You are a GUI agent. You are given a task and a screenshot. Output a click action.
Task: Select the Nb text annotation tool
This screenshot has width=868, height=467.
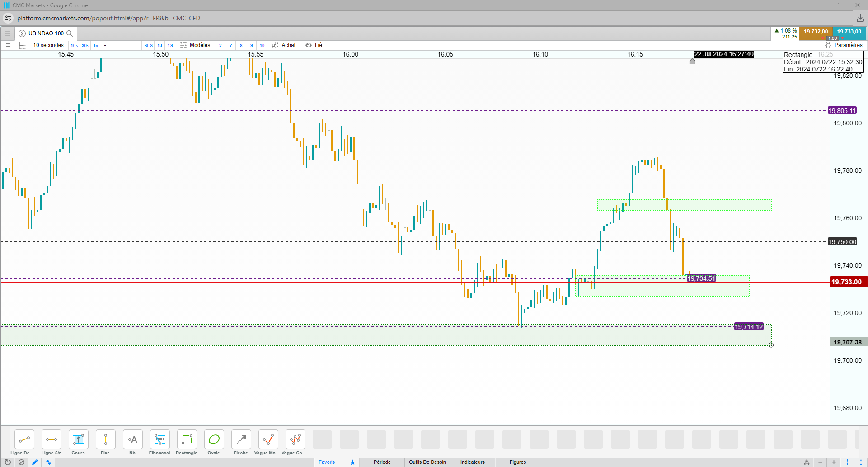[x=132, y=443]
